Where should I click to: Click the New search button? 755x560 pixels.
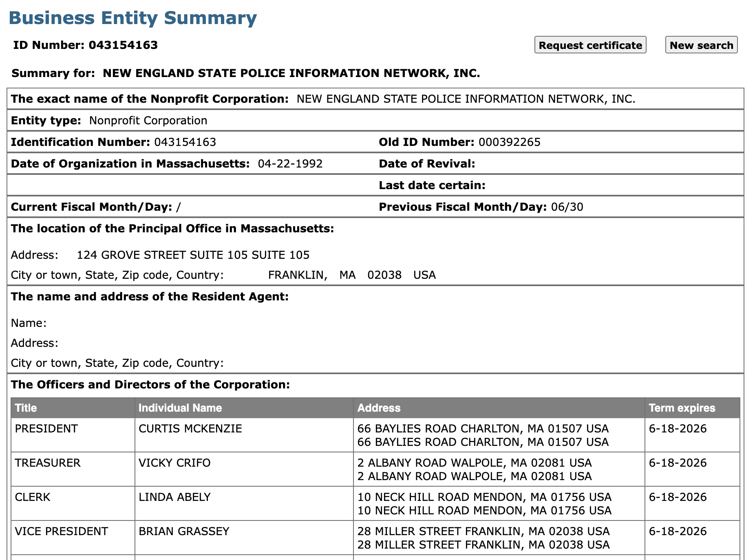701,45
